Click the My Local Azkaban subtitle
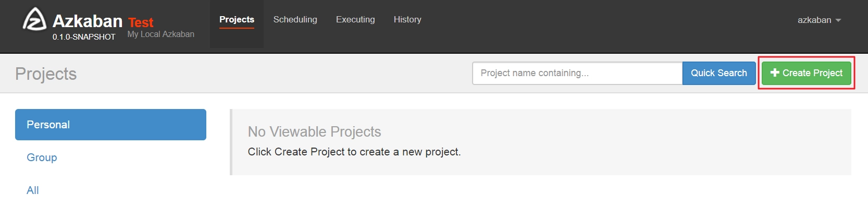Screen dimensions: 868x218 click(161, 34)
